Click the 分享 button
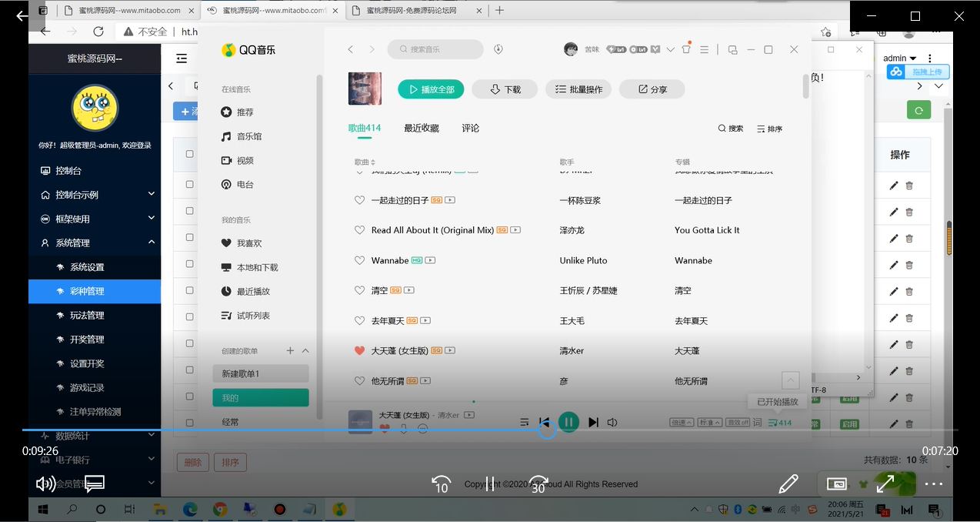This screenshot has height=522, width=980. (652, 89)
